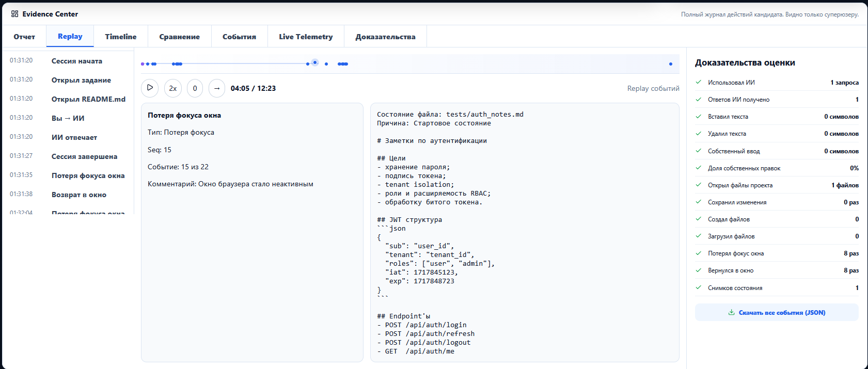Image resolution: width=868 pixels, height=369 pixels.
Task: Click the purple first marker on the timeline
Action: click(143, 64)
